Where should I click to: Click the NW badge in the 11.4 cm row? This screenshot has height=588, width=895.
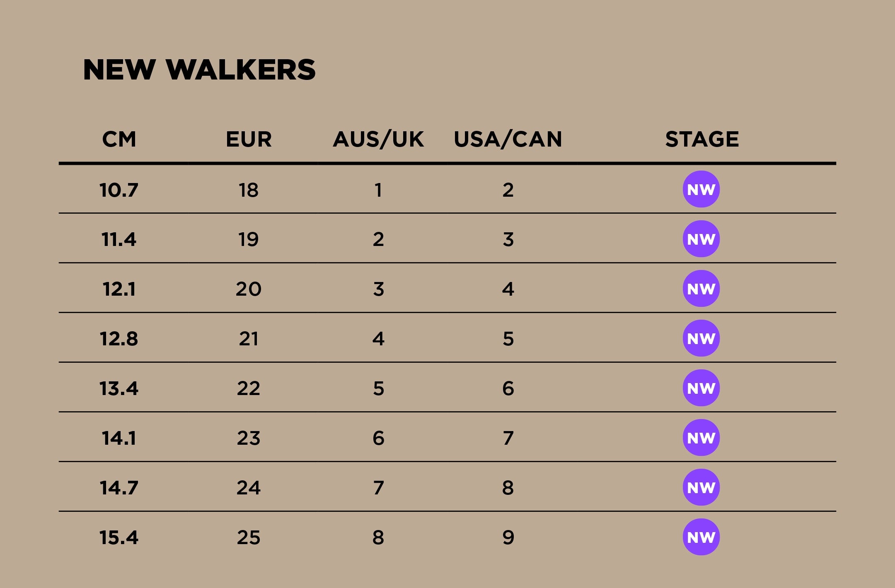pyautogui.click(x=701, y=239)
